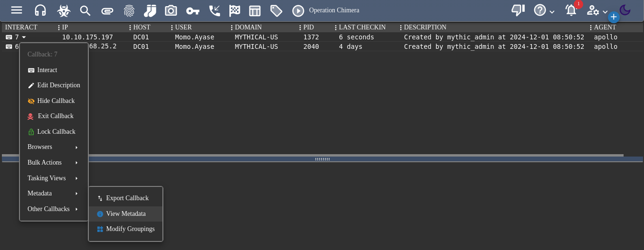Toggle the callback 7 dropdown arrow
Screen dimensions: 644x250
click(24, 37)
